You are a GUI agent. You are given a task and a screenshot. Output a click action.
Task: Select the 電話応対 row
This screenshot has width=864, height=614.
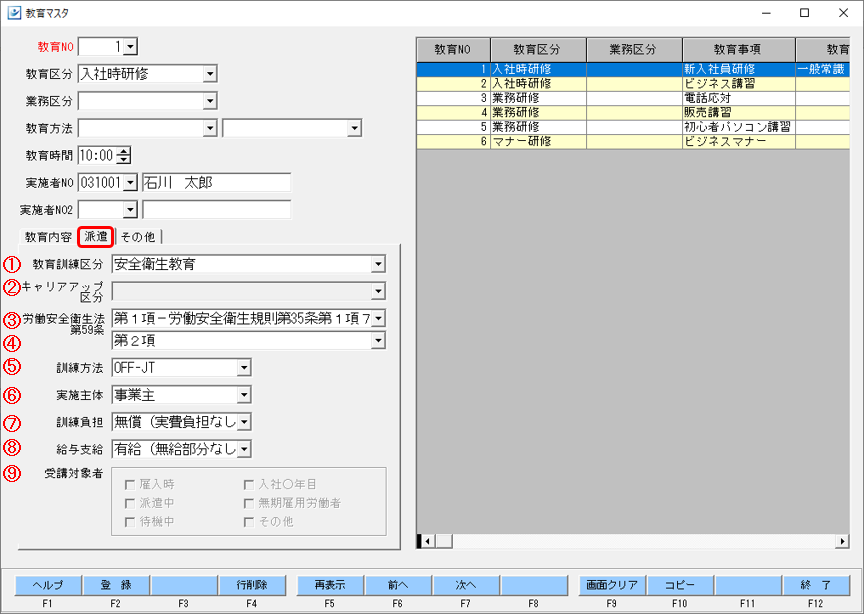(633, 98)
